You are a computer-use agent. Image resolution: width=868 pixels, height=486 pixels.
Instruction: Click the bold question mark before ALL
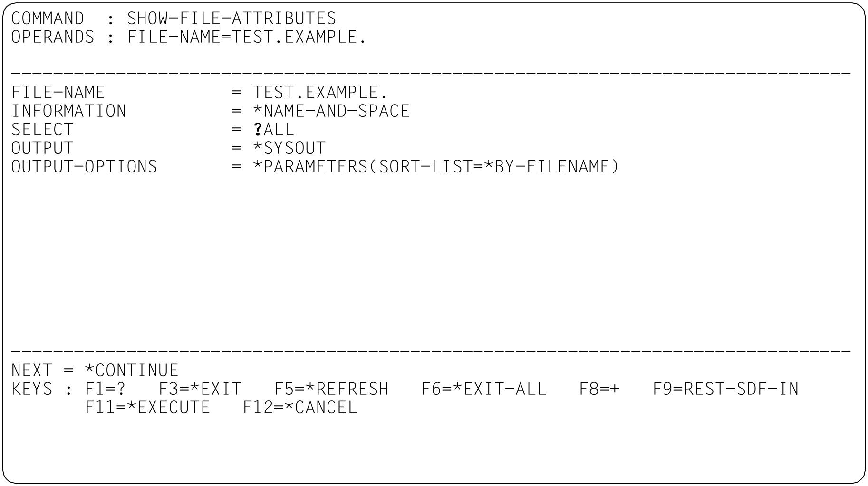258,129
